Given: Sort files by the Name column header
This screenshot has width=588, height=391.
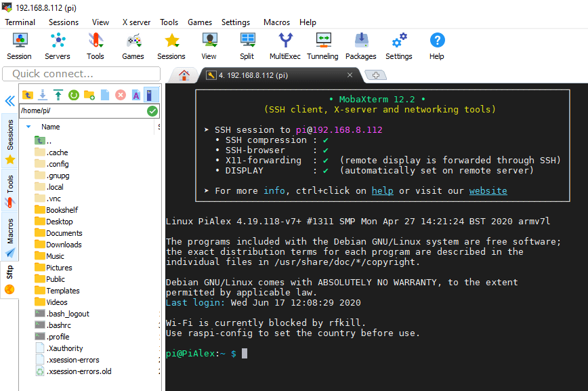Looking at the screenshot, I should pos(51,127).
